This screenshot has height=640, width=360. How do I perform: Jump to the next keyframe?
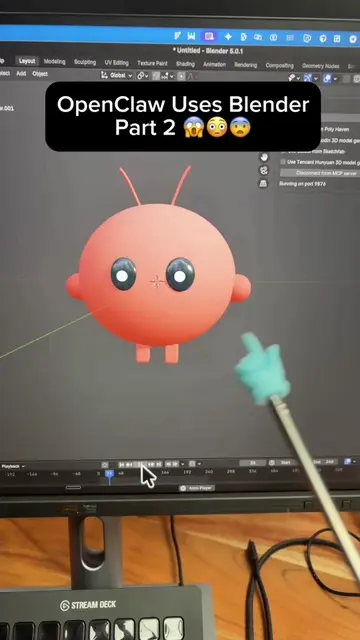151,464
